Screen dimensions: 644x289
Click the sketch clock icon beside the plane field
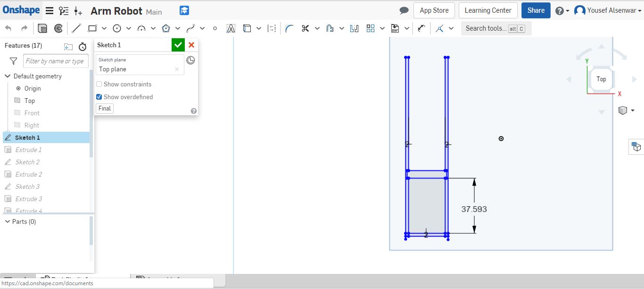click(x=190, y=60)
